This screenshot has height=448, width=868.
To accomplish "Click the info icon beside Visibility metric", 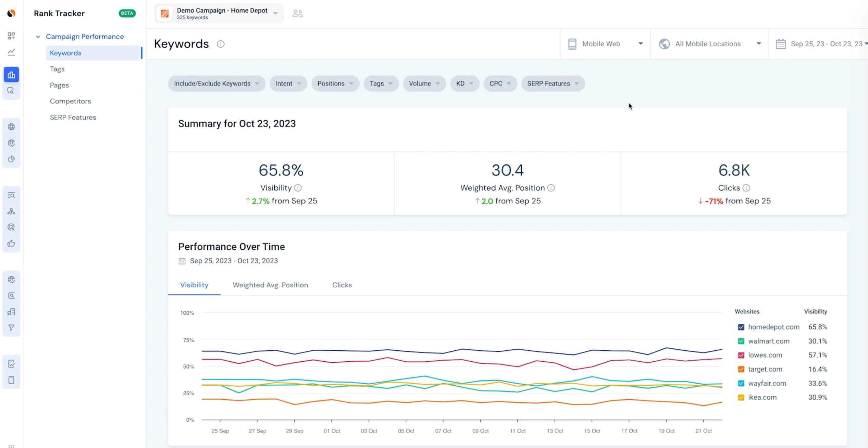I will [298, 188].
